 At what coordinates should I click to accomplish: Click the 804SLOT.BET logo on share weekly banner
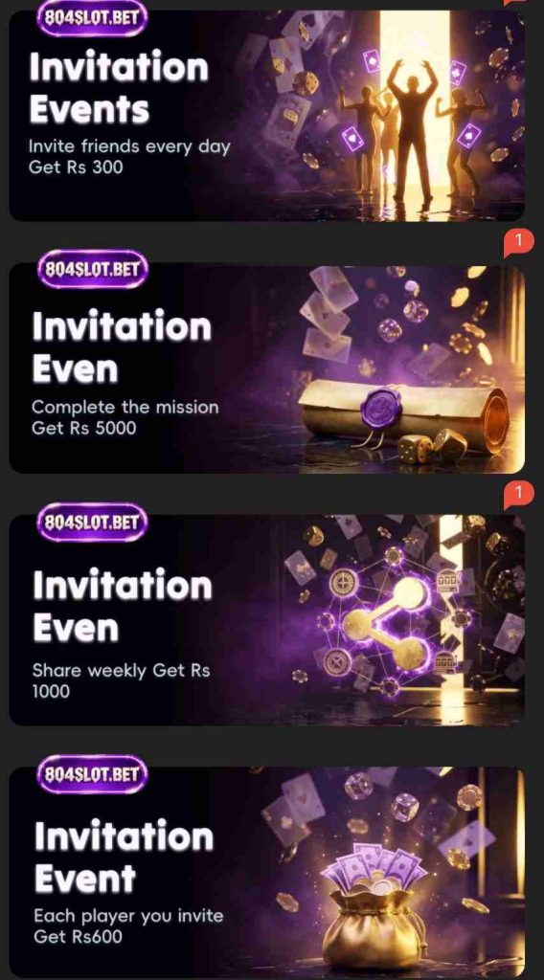[x=92, y=522]
